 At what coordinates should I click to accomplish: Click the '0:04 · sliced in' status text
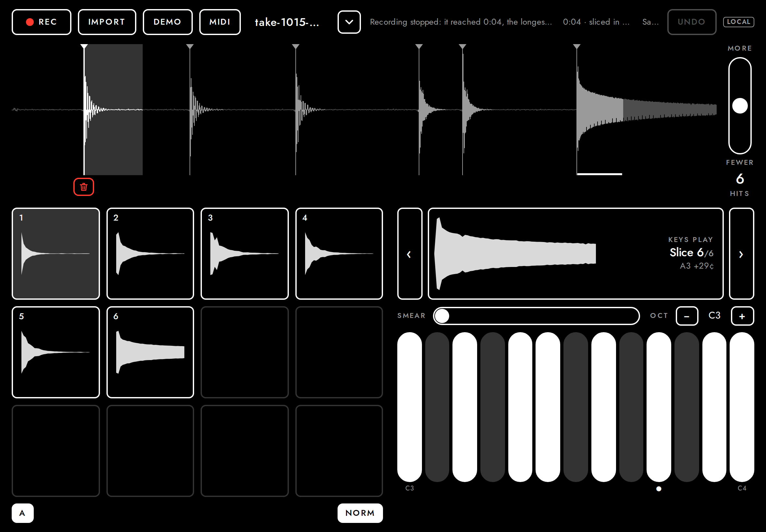pyautogui.click(x=596, y=22)
